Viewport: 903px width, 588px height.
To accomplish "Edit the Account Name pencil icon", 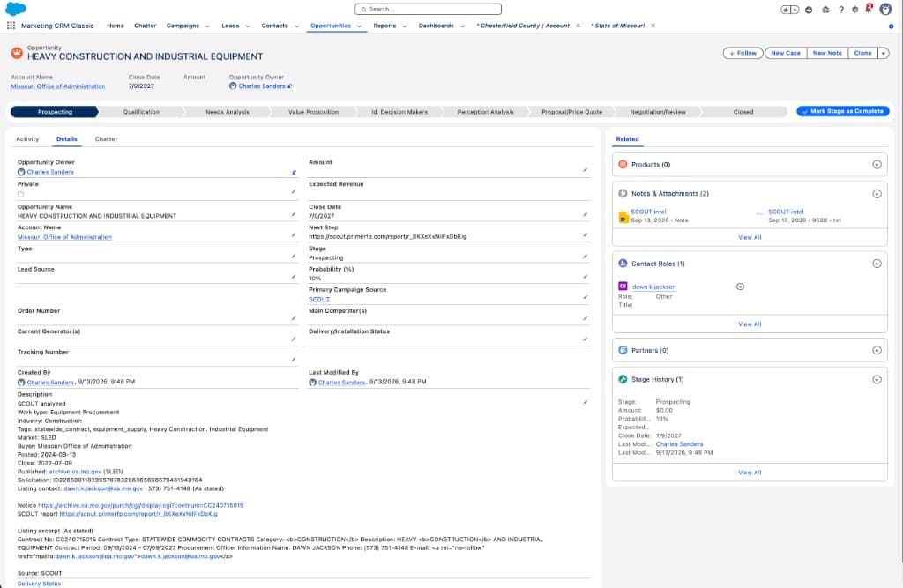I will coord(294,235).
